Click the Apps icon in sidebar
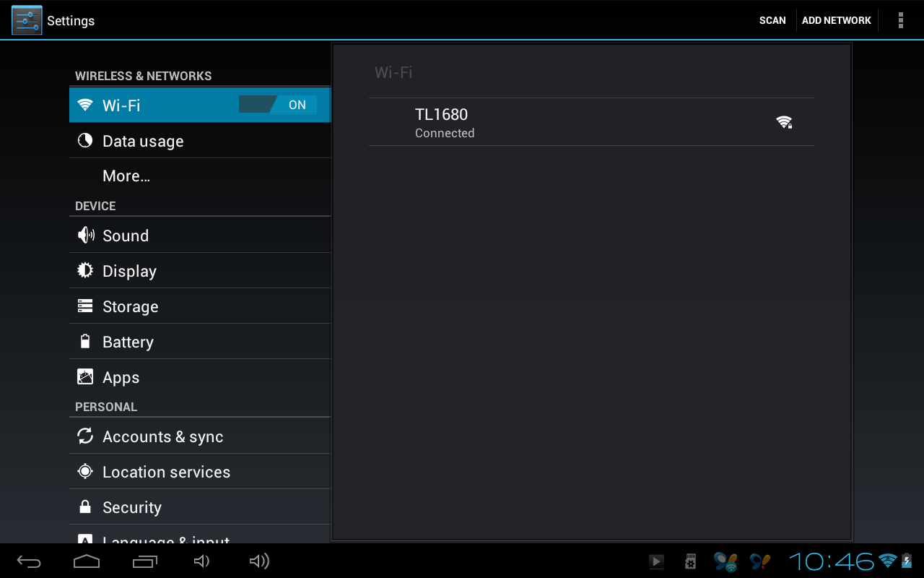The width and height of the screenshot is (924, 578). [x=85, y=376]
